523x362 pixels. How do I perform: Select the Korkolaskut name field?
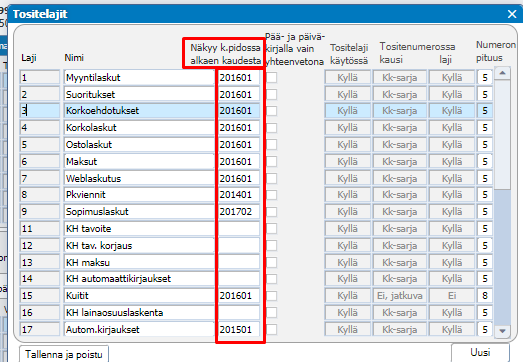(x=139, y=128)
